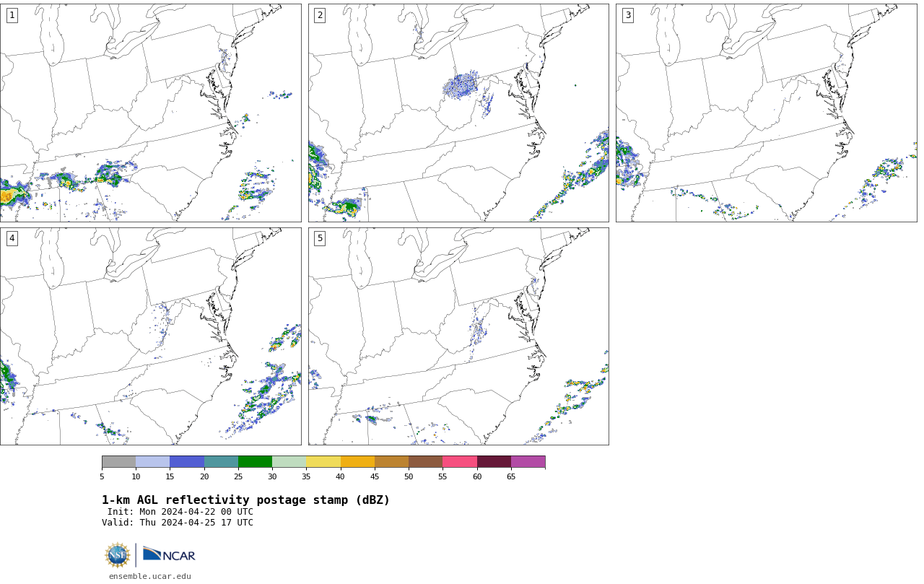This screenshot has height=584, width=924.
Task: Open ensemble member 4 postage stamp map
Action: point(150,336)
